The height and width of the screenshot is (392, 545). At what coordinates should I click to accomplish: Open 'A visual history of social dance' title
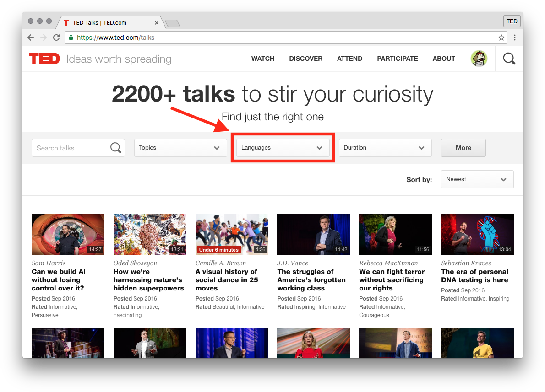pos(227,280)
